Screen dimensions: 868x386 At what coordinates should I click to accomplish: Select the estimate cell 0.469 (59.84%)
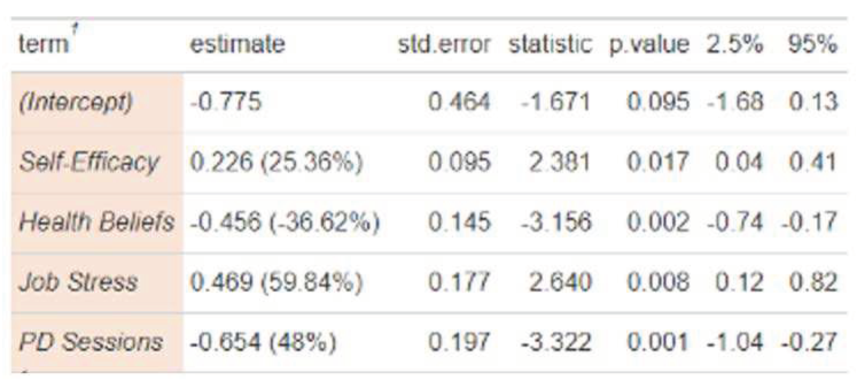(276, 282)
